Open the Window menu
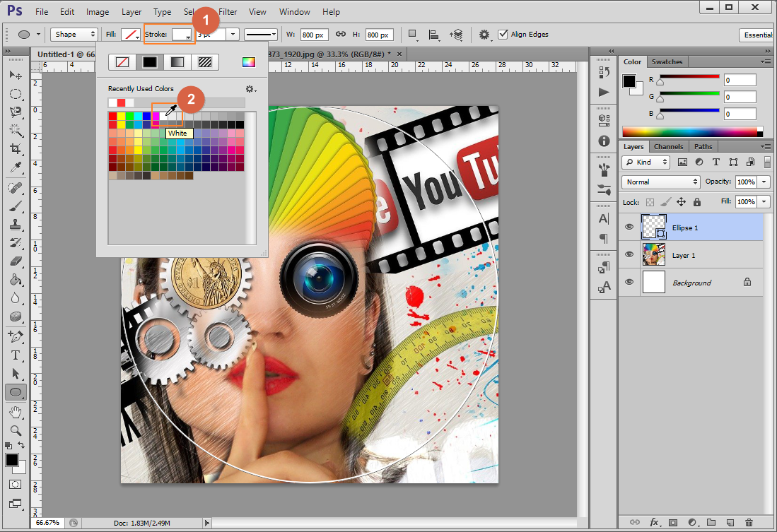 point(294,12)
